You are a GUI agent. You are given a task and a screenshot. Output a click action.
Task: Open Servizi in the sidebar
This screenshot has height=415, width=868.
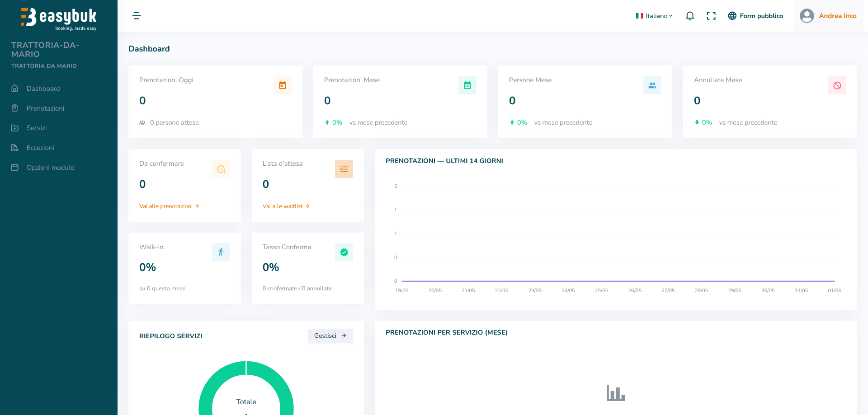[x=37, y=128]
